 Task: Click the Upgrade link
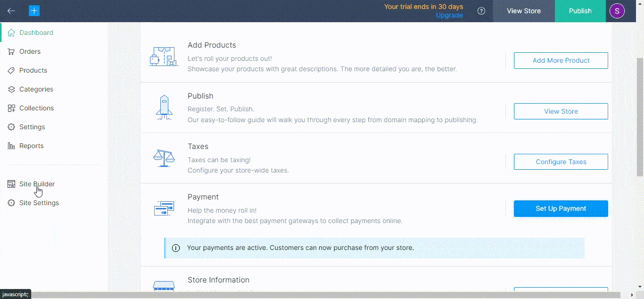449,15
